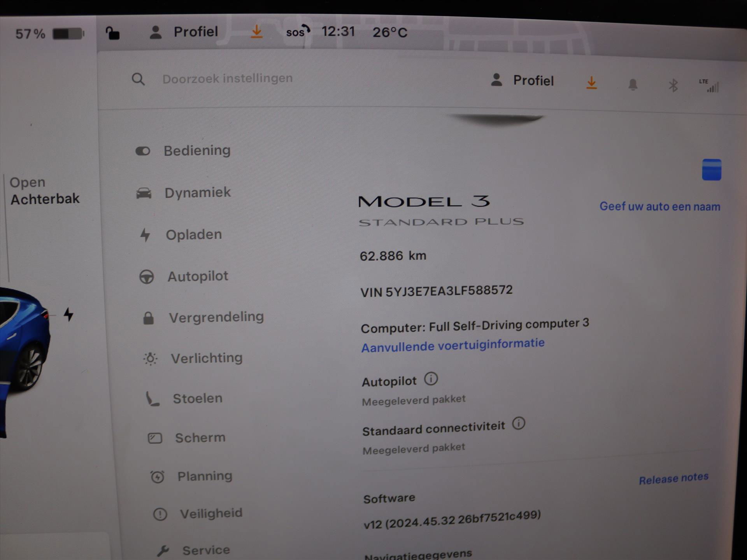This screenshot has width=747, height=560.
Task: Tap the search magnifier icon
Action: (138, 79)
